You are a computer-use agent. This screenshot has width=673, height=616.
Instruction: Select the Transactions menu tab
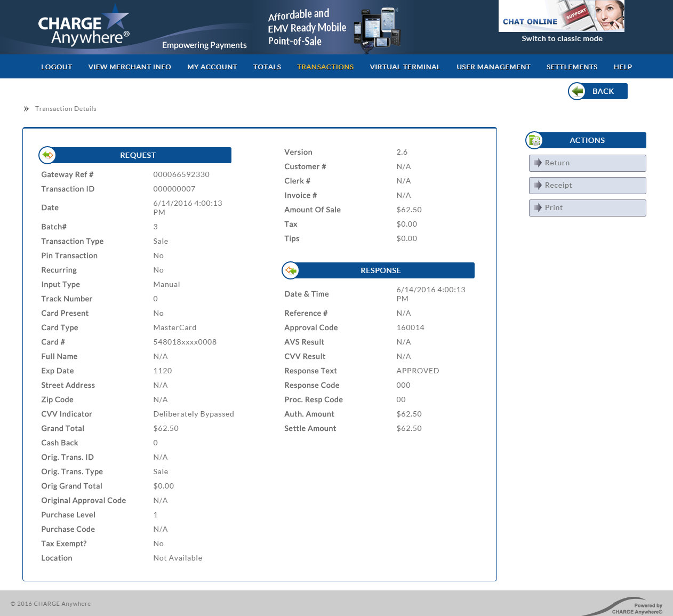point(325,67)
